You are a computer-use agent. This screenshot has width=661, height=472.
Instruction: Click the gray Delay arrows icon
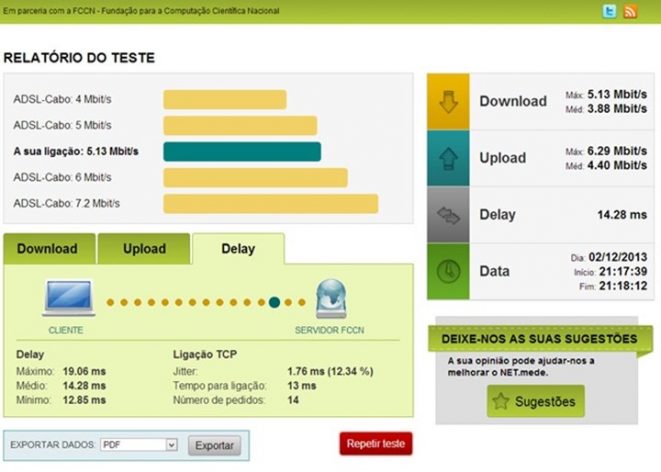pyautogui.click(x=448, y=214)
